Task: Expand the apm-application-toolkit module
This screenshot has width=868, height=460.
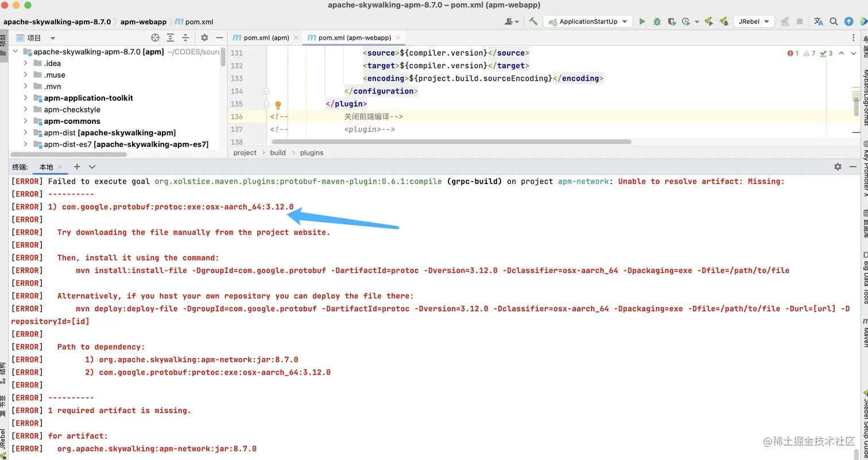Action: (x=26, y=98)
